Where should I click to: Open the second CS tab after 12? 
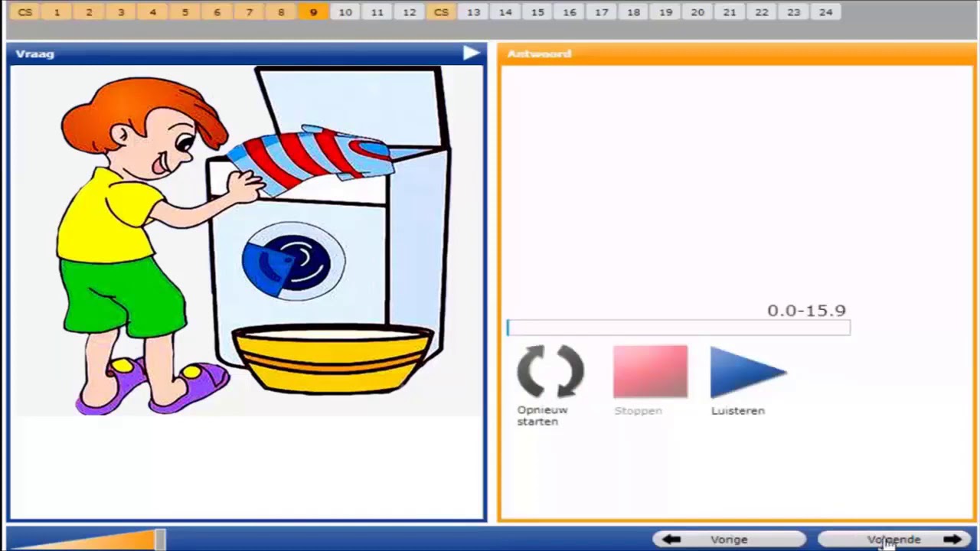(441, 12)
